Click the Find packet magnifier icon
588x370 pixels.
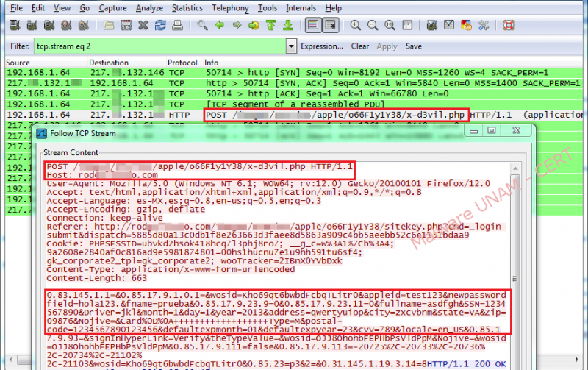[x=202, y=26]
